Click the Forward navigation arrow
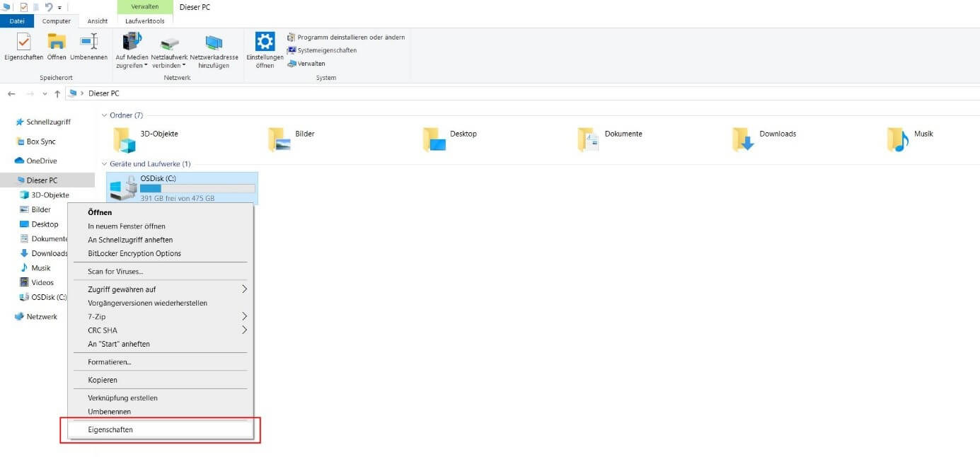Screen dimensions: 980x457 30,93
